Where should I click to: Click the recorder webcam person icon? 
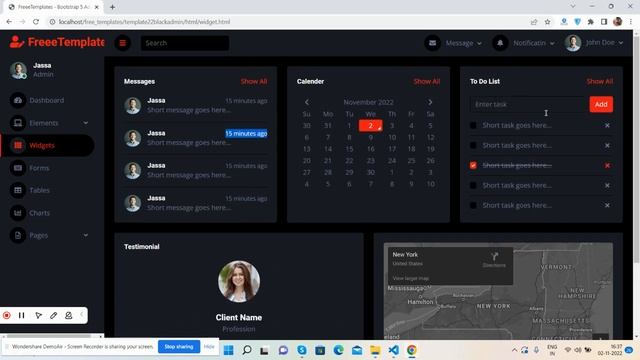click(x=69, y=315)
